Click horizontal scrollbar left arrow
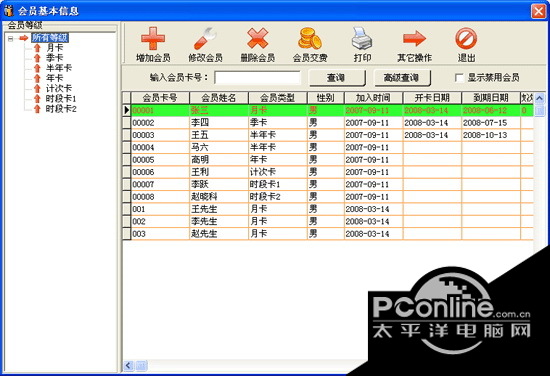Viewport: 550px width, 376px height. click(128, 365)
